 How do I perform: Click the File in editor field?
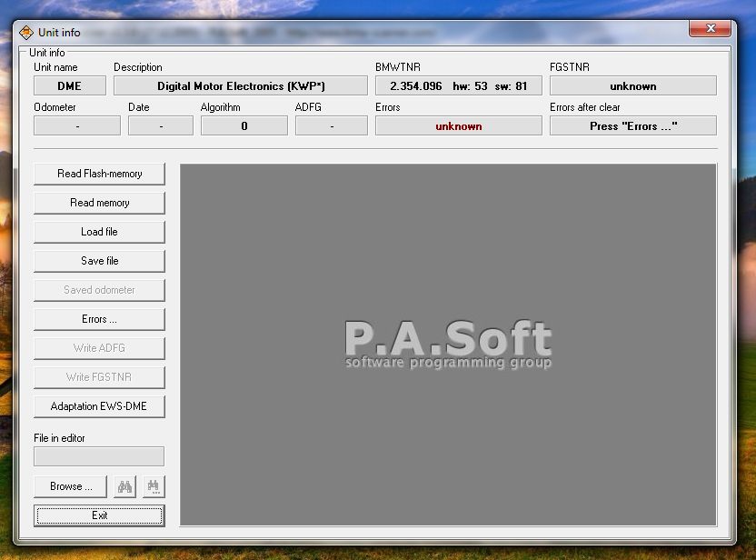(x=99, y=456)
